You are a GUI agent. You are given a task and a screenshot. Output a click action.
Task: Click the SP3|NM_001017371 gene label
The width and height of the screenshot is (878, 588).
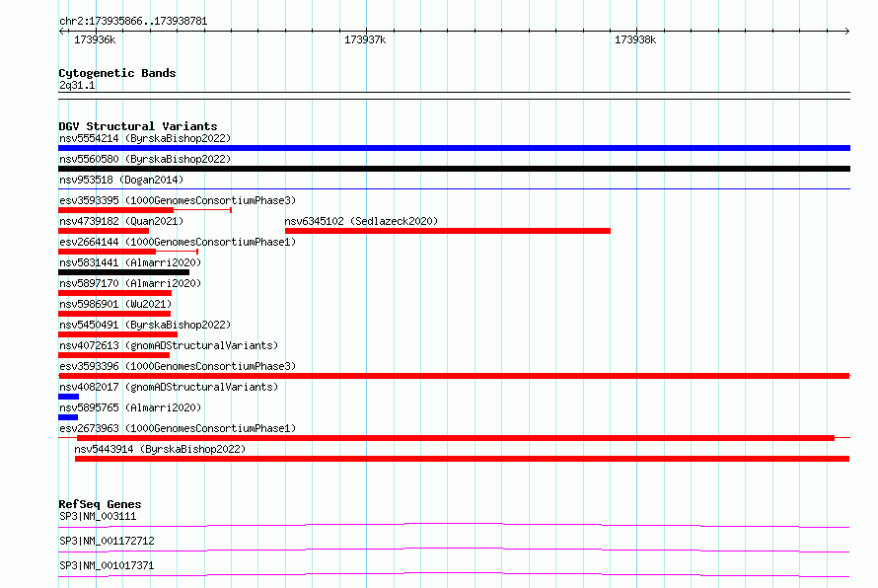pyautogui.click(x=107, y=565)
